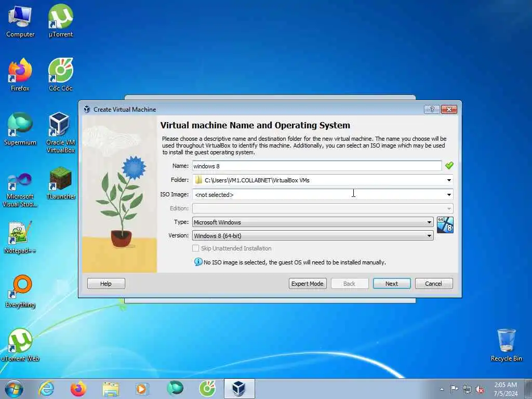The height and width of the screenshot is (399, 532).
Task: Select the uTorrent Web desktop shortcut
Action: pos(20,345)
